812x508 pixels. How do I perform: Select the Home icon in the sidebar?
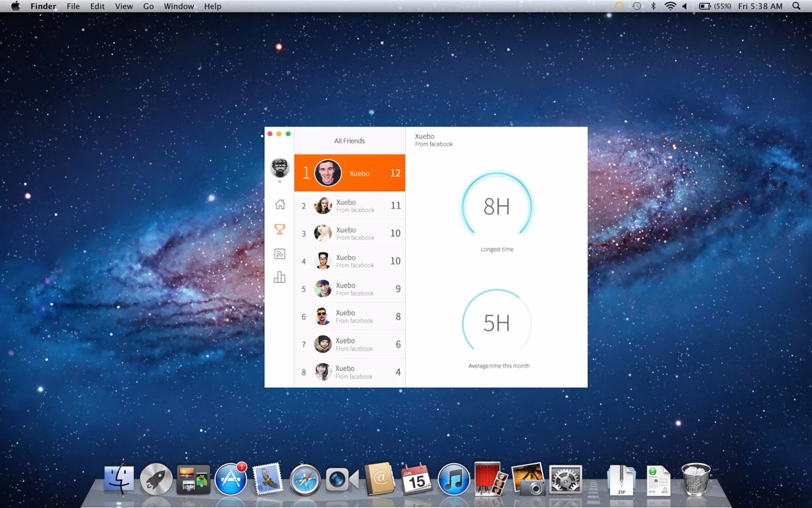click(280, 205)
